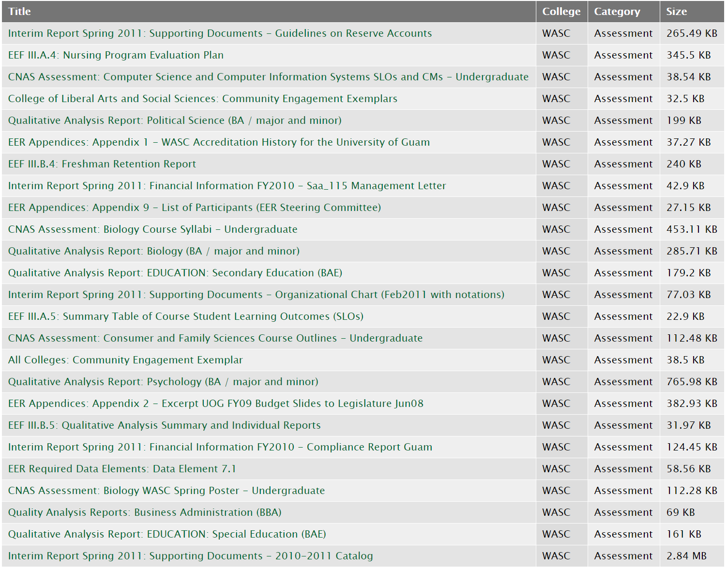Image resolution: width=728 pixels, height=570 pixels.
Task: Open EER Appendix 2 Budget Slides link
Action: [x=215, y=404]
